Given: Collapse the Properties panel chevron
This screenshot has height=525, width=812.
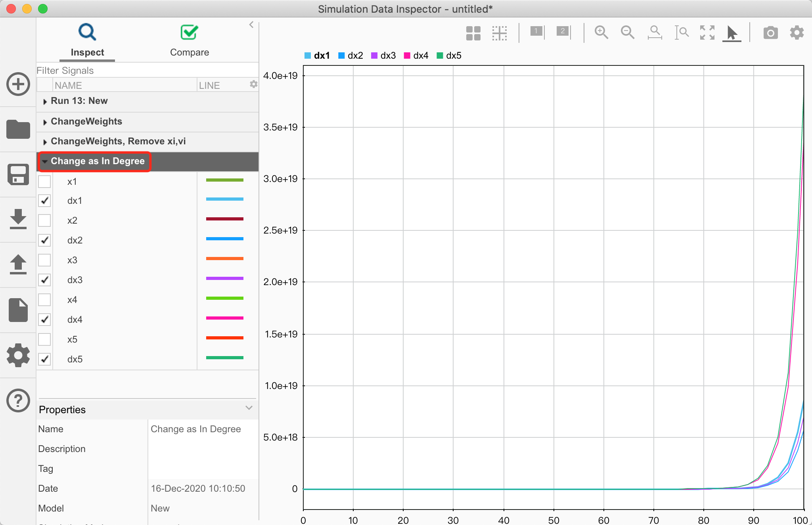Looking at the screenshot, I should (249, 408).
